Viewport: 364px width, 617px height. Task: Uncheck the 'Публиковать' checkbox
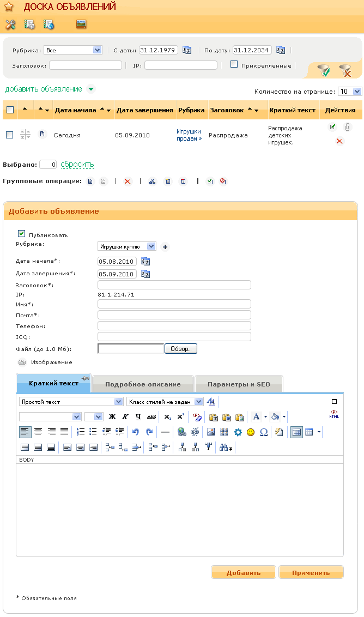[22, 233]
